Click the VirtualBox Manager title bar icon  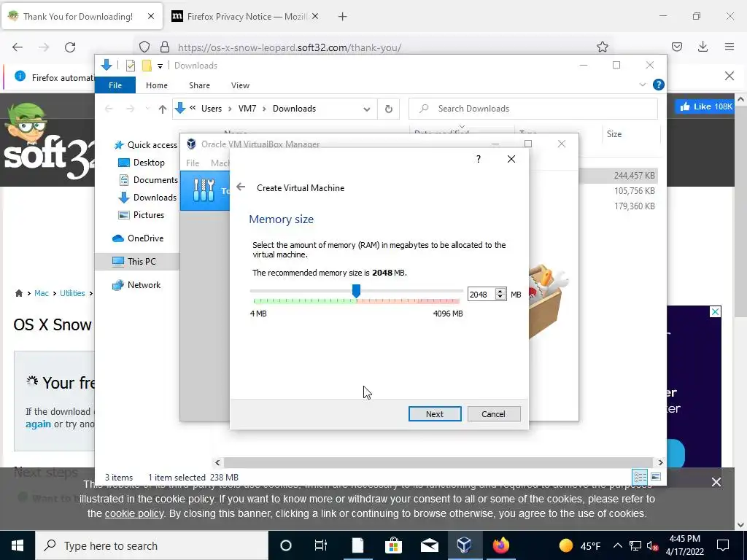point(192,144)
